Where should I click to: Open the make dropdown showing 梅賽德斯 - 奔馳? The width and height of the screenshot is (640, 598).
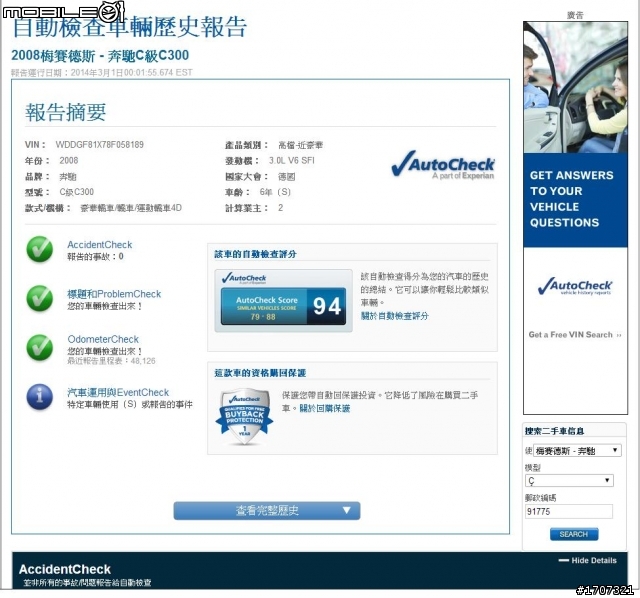coord(577,451)
